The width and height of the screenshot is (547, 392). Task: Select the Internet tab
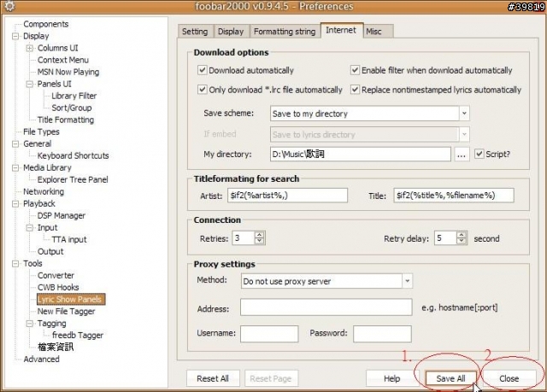[341, 30]
